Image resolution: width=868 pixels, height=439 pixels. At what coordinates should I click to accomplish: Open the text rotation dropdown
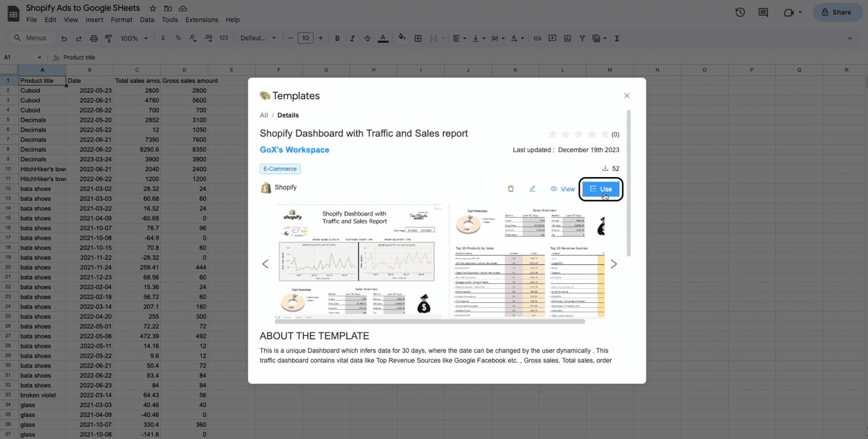point(517,38)
